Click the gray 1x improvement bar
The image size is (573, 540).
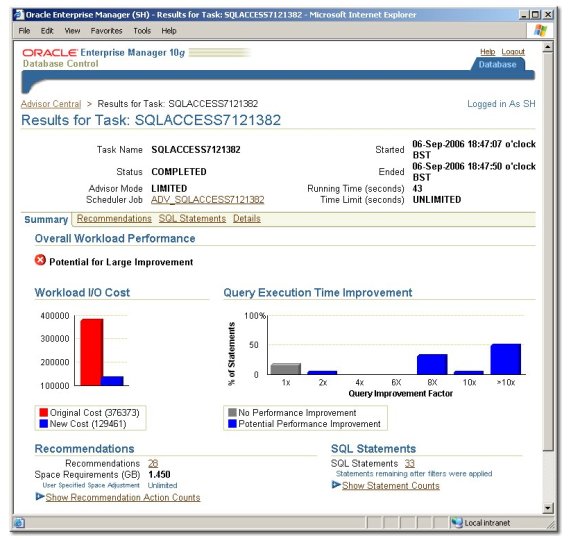286,369
